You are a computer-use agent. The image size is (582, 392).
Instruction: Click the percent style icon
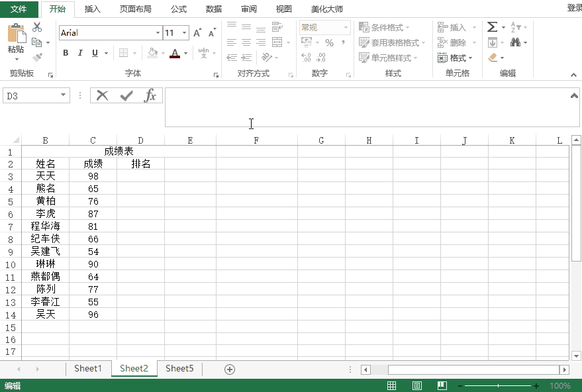tap(329, 42)
